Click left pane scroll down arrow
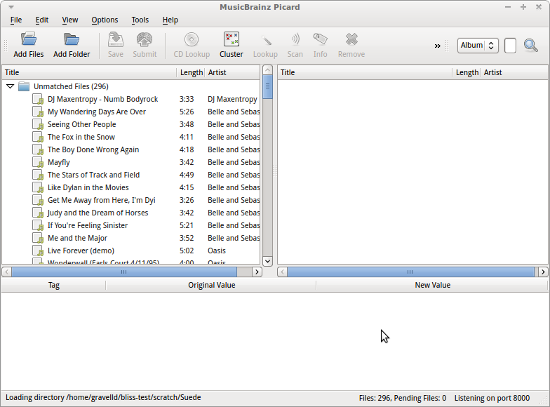This screenshot has height=407, width=550. (x=267, y=261)
